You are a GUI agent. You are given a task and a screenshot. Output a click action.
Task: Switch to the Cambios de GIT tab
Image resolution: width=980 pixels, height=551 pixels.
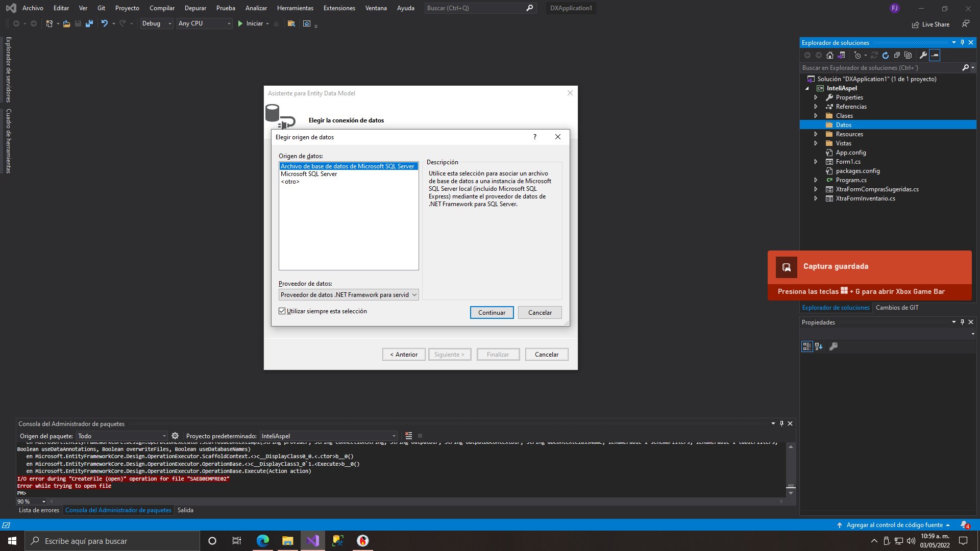(897, 308)
